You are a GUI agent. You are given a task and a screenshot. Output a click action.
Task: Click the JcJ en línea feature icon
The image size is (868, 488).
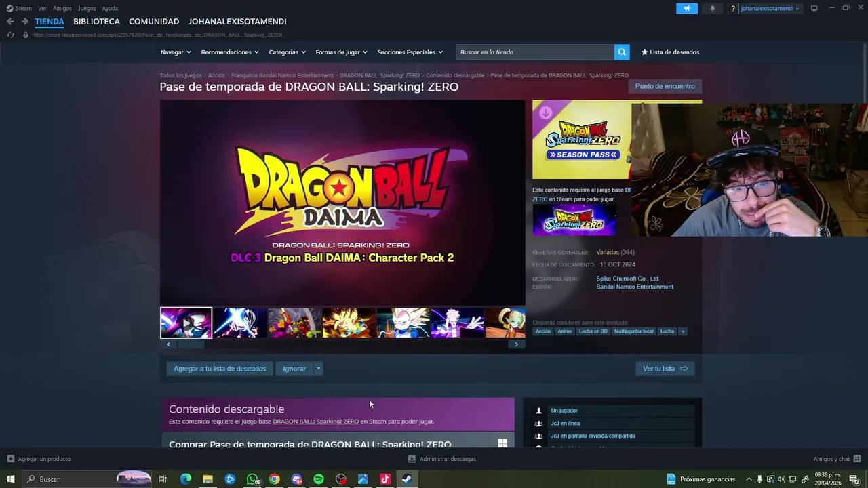click(x=539, y=424)
